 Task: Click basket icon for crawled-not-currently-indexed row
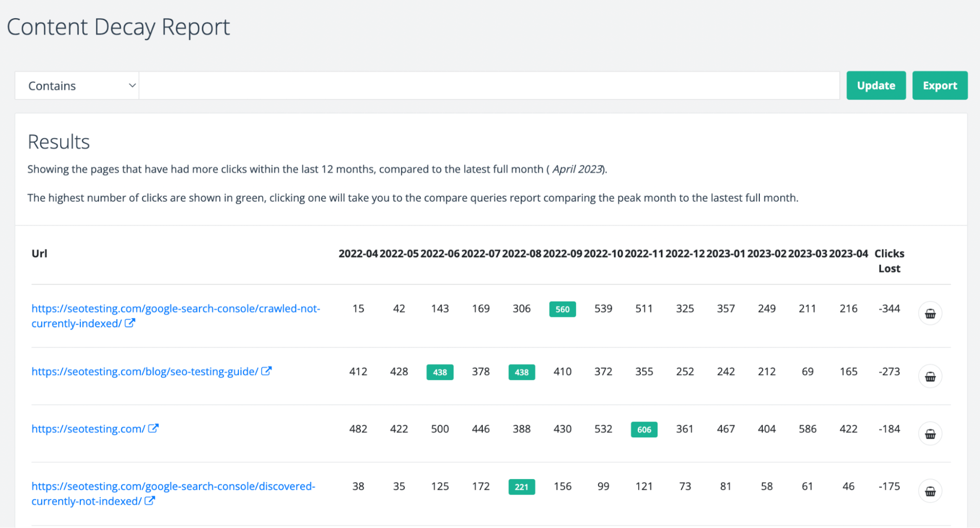(x=930, y=314)
